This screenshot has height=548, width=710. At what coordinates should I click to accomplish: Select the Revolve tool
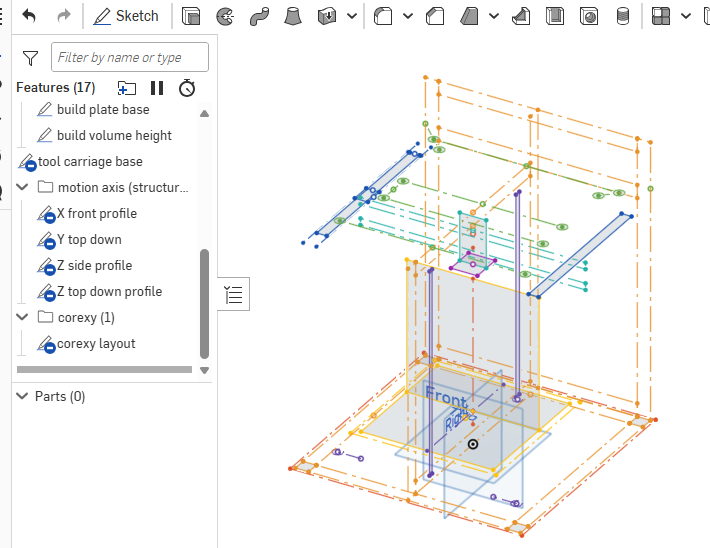[225, 16]
